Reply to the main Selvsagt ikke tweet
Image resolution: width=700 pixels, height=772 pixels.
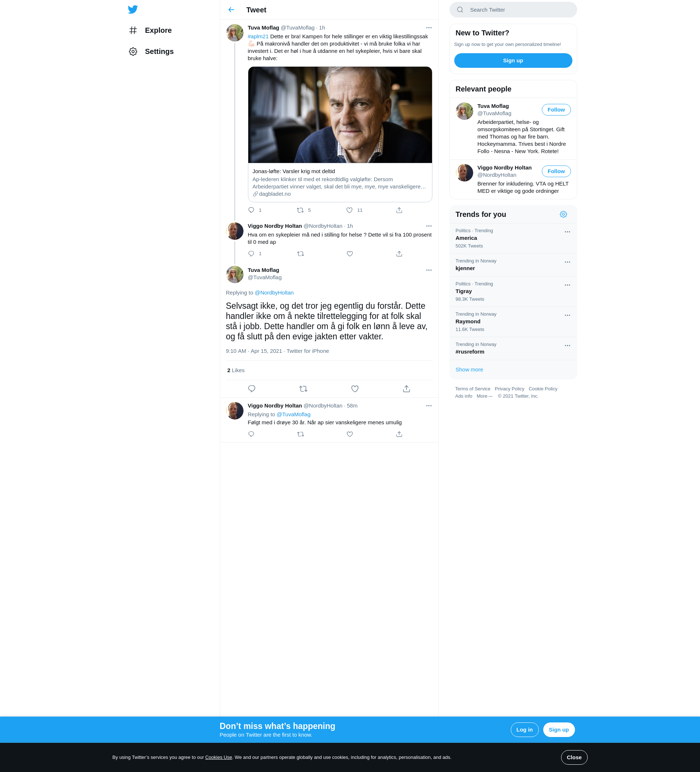[252, 389]
